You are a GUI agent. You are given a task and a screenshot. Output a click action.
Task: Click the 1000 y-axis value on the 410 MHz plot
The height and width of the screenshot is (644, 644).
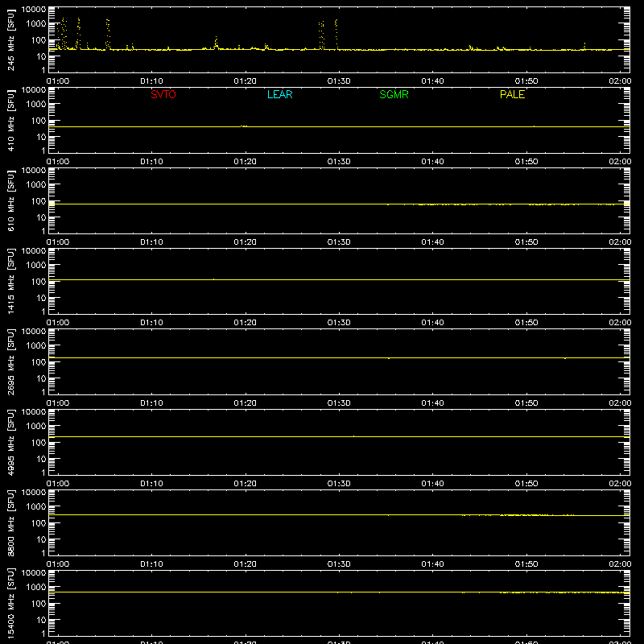tap(36, 105)
